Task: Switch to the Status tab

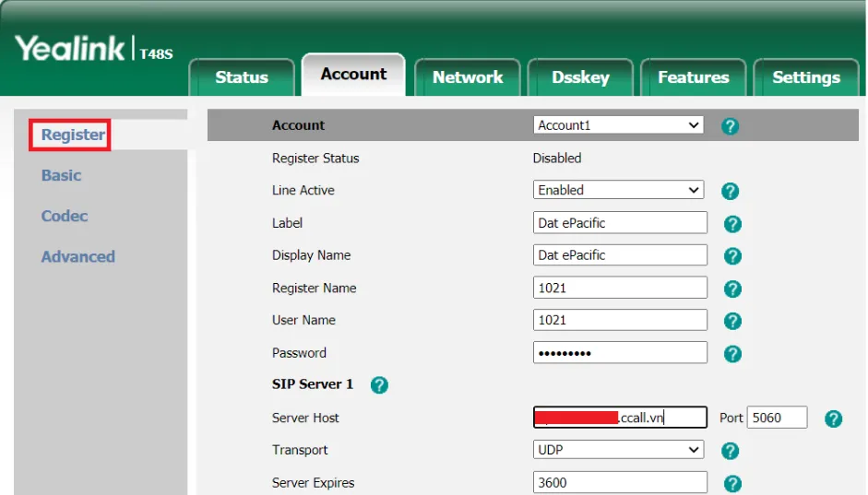Action: click(x=242, y=77)
